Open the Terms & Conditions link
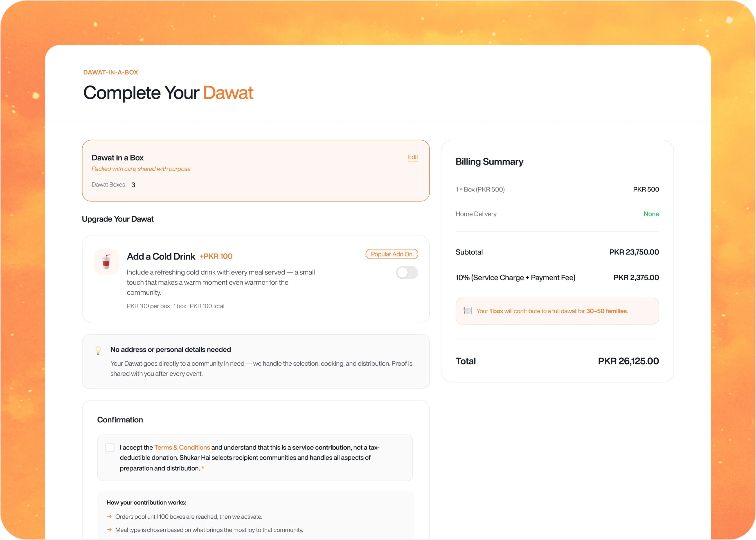This screenshot has height=540, width=756. click(x=182, y=447)
